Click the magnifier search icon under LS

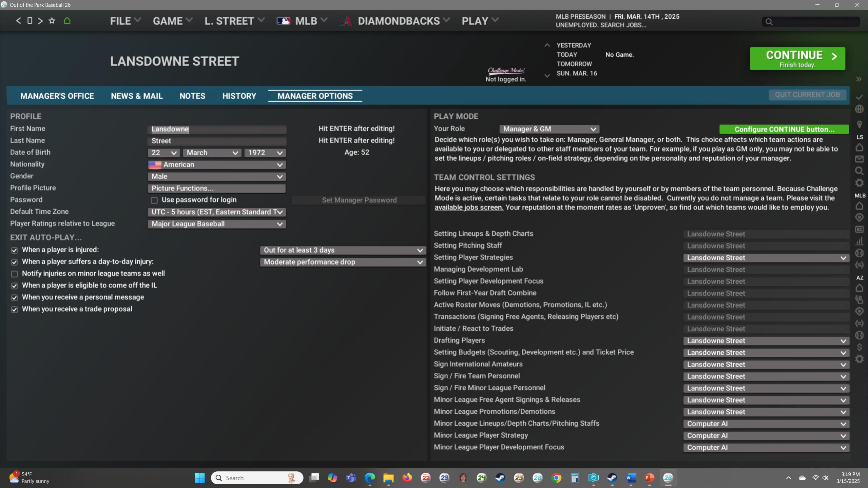(x=859, y=171)
